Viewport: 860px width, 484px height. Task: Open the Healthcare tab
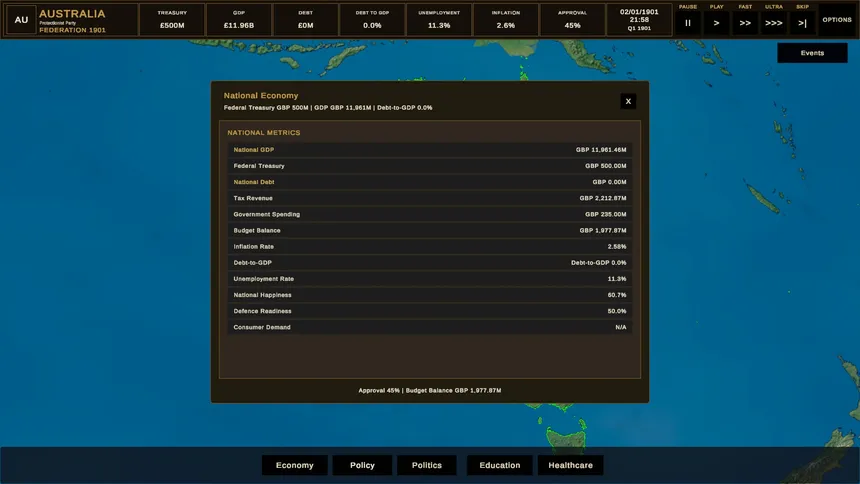click(x=570, y=465)
